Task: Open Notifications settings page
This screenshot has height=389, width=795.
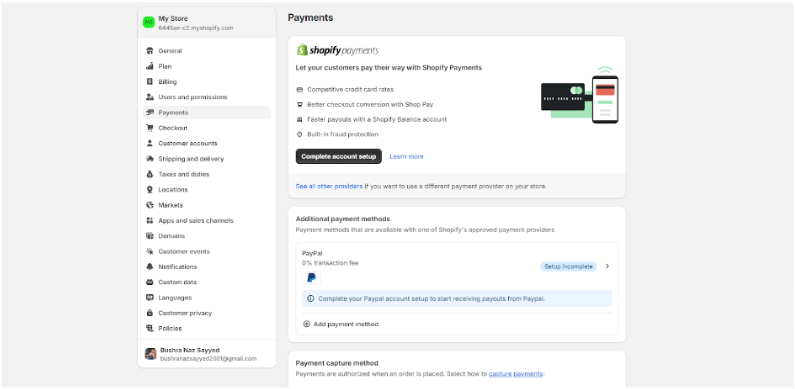Action: 207,267
